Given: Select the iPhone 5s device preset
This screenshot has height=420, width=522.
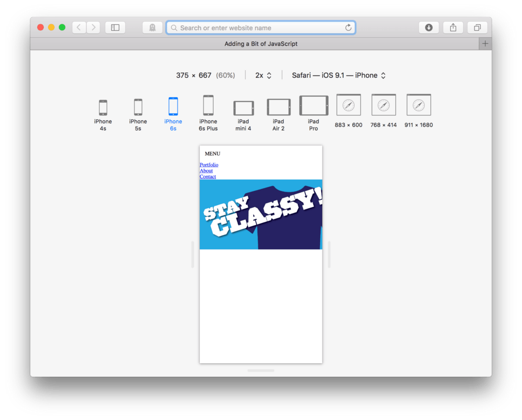Looking at the screenshot, I should coord(138,115).
